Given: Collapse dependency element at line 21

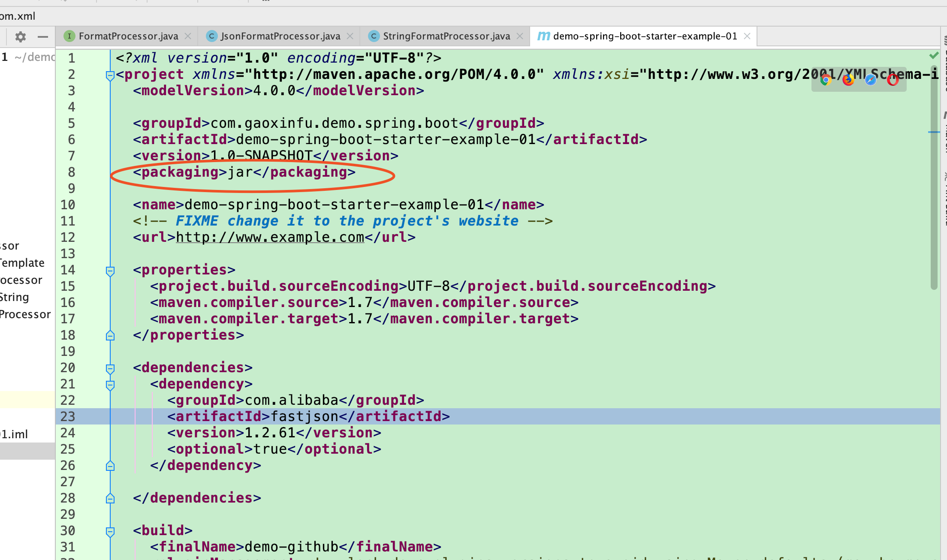Looking at the screenshot, I should tap(110, 385).
